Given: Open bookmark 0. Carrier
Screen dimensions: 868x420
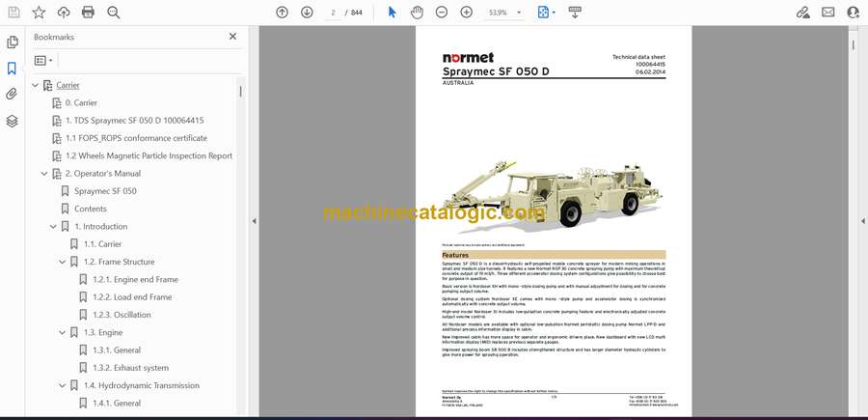Looking at the screenshot, I should (81, 102).
